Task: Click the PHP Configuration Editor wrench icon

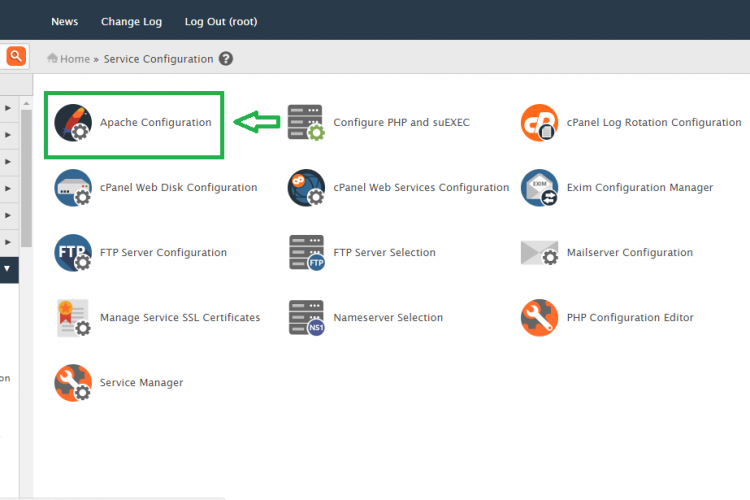Action: tap(540, 318)
